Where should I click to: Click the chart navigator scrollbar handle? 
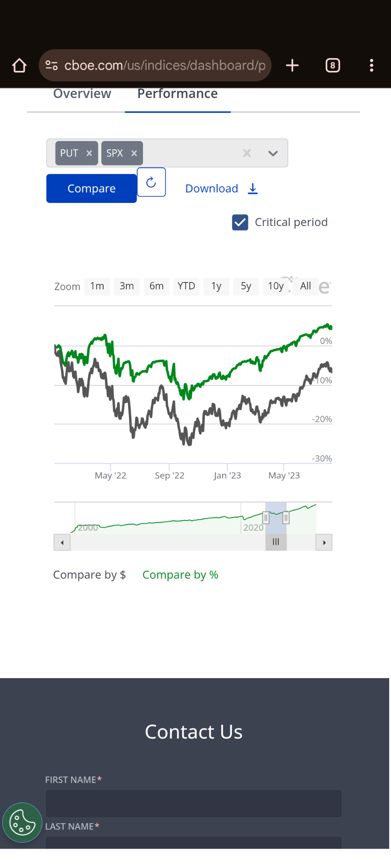coord(276,542)
